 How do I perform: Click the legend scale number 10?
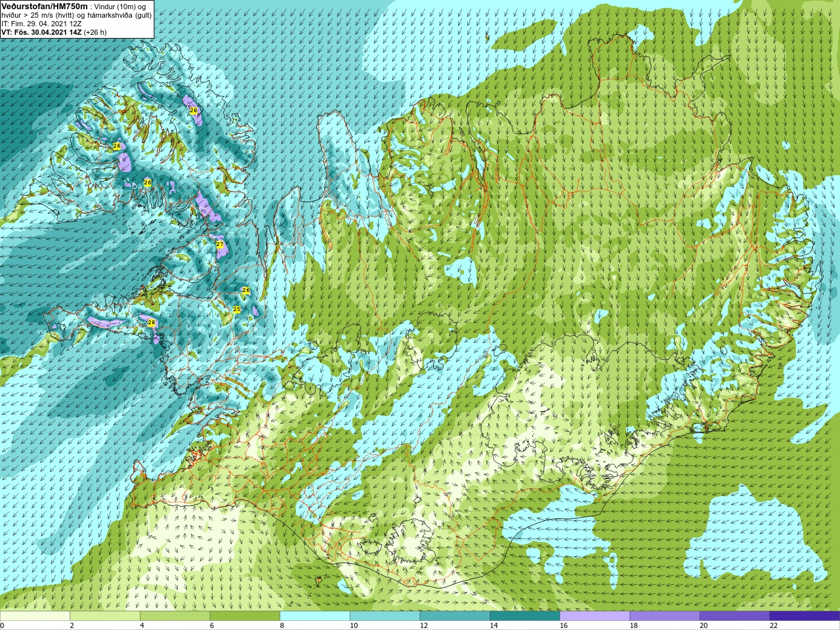(x=354, y=625)
